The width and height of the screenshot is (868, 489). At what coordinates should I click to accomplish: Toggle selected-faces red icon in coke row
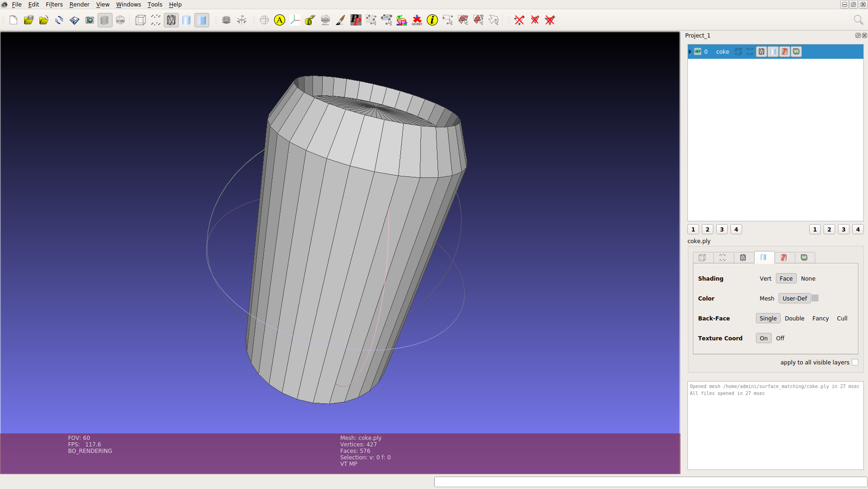[x=785, y=51]
